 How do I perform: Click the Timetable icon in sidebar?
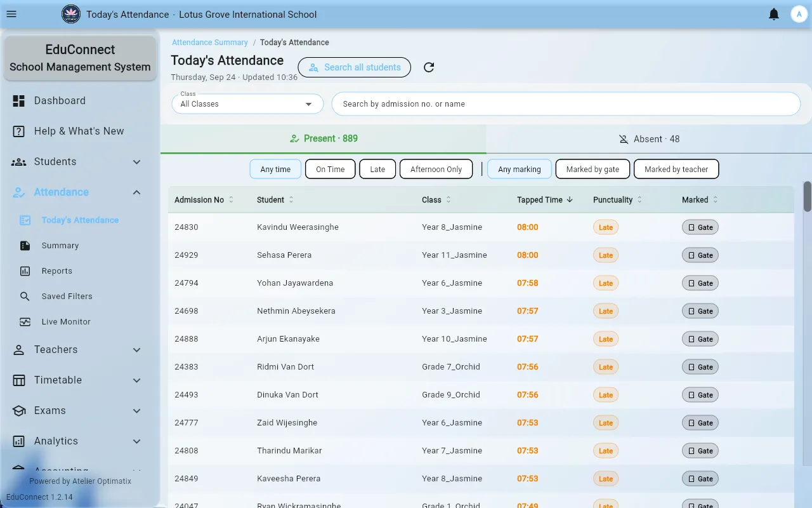coord(19,380)
